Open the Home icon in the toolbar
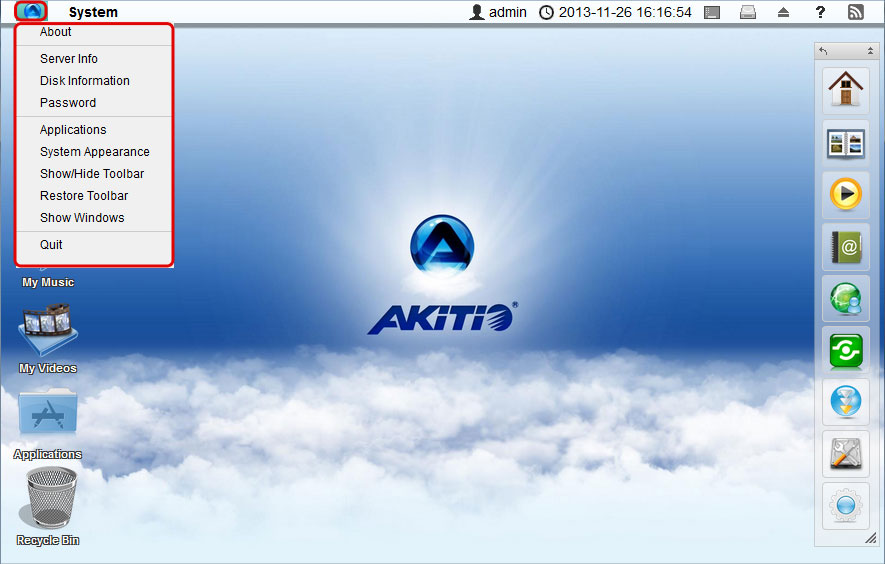 click(x=845, y=89)
